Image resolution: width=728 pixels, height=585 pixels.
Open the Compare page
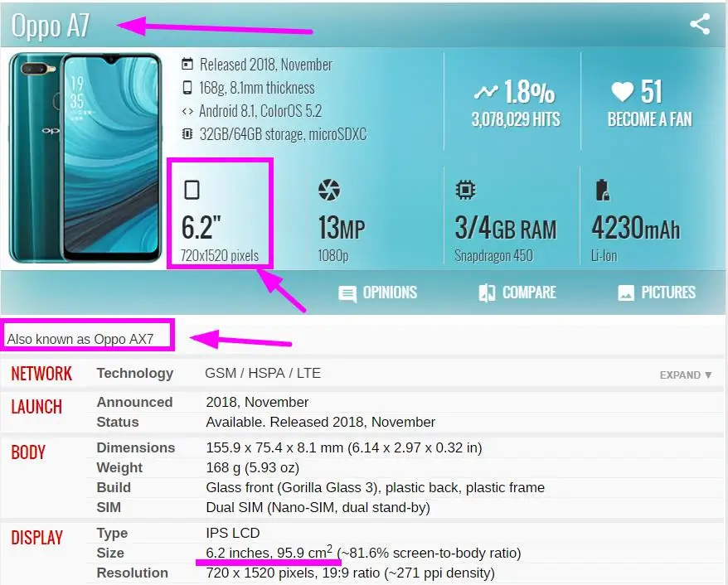coord(529,292)
